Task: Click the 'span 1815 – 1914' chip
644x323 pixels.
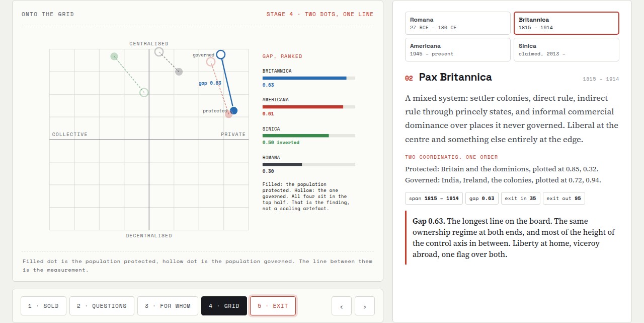Action: [434, 198]
